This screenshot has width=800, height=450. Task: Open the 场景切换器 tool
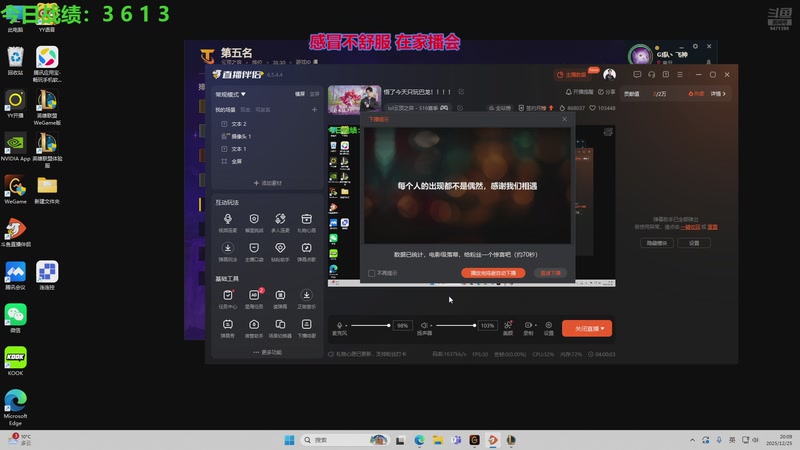point(280,328)
